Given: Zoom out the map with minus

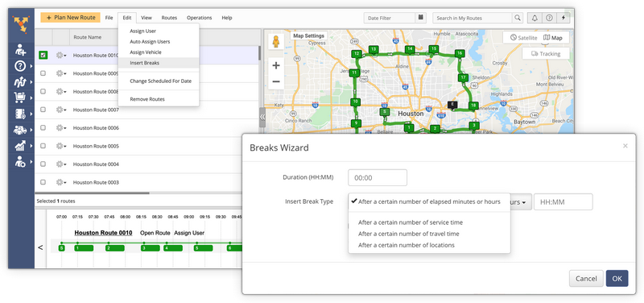Looking at the screenshot, I should [276, 81].
